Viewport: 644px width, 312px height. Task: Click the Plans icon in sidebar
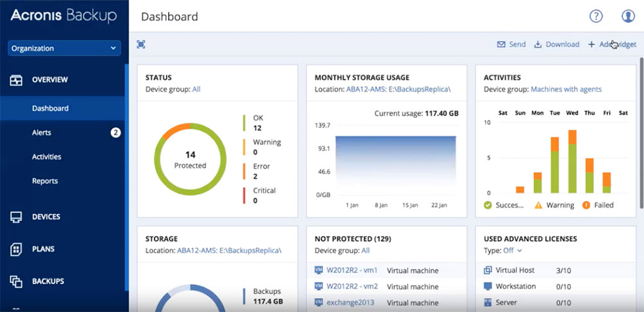pos(16,249)
